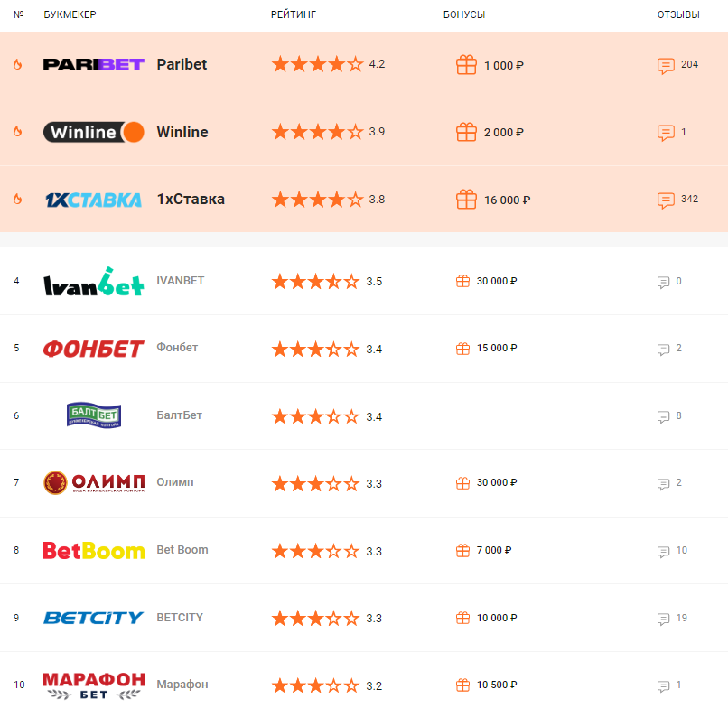
Task: Click the ОТЗЫВЫ column header
Action: (678, 15)
